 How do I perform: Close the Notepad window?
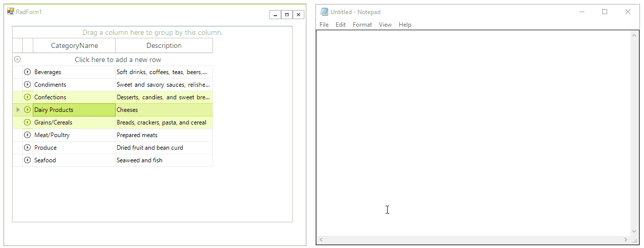click(x=628, y=12)
